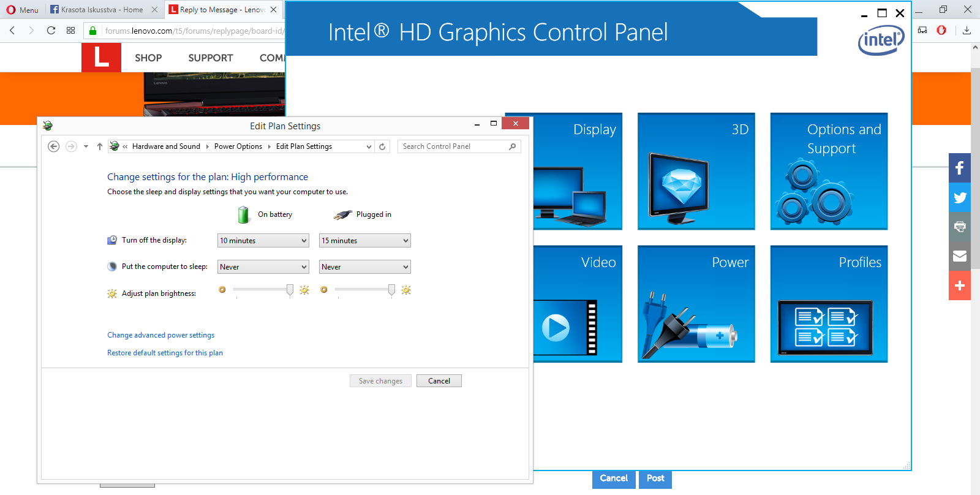Open the Profiles tile

(829, 304)
